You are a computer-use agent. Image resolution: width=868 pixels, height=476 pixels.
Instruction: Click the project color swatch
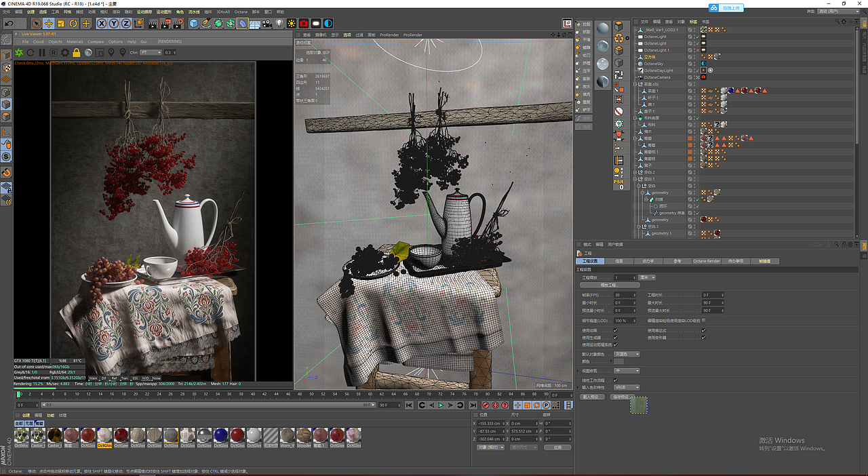(x=619, y=361)
